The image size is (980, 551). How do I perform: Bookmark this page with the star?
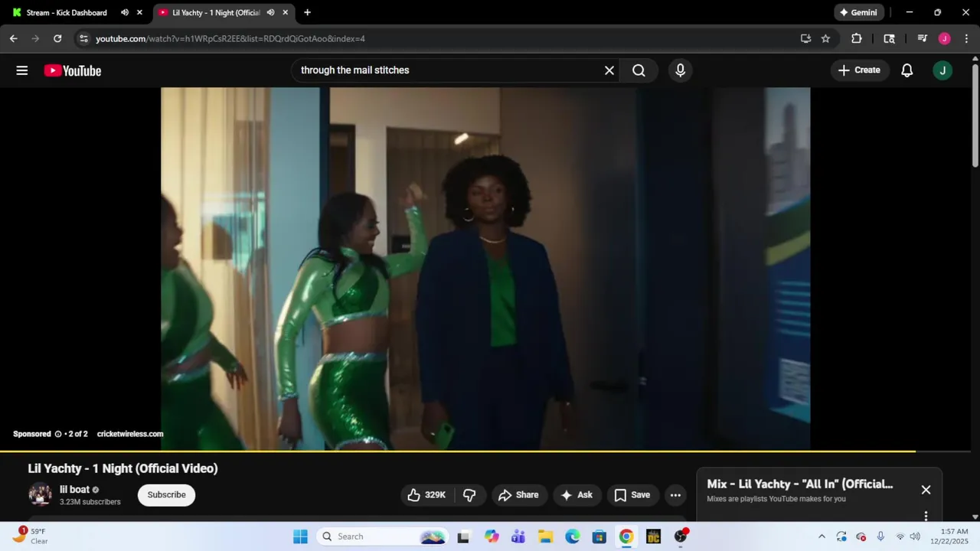tap(825, 38)
